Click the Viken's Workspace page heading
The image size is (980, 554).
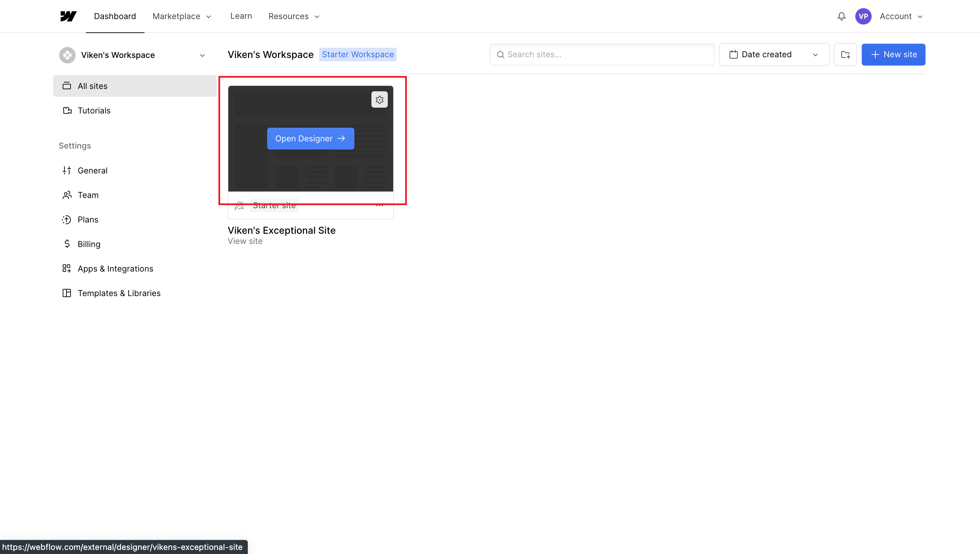[271, 55]
